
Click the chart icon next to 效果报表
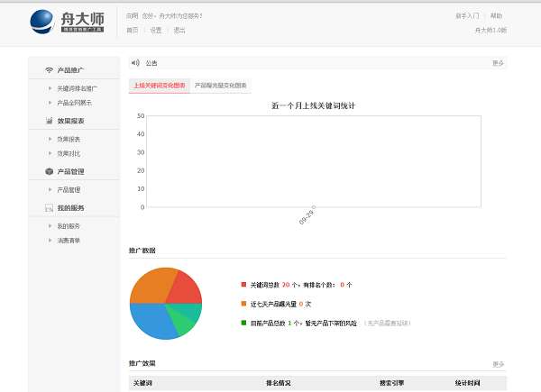pos(50,121)
